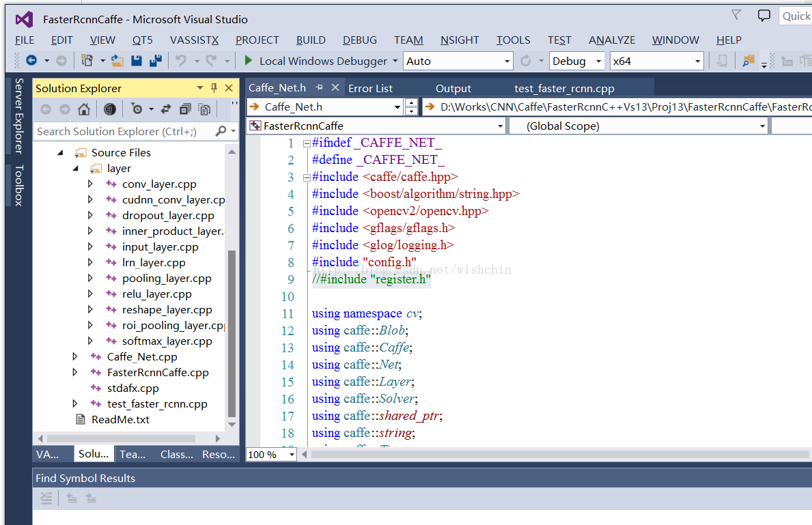The width and height of the screenshot is (812, 525).
Task: Collapse the #ifndef block at line 1
Action: coord(307,143)
